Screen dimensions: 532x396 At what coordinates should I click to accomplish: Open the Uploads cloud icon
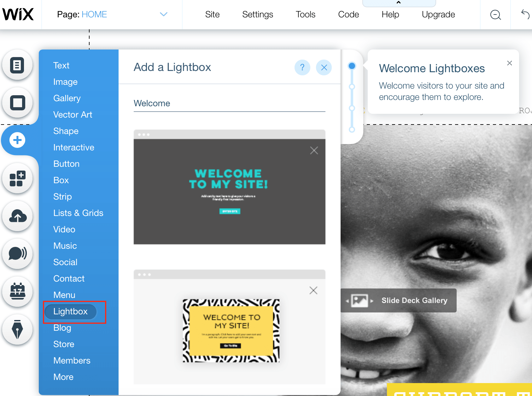[x=17, y=216]
